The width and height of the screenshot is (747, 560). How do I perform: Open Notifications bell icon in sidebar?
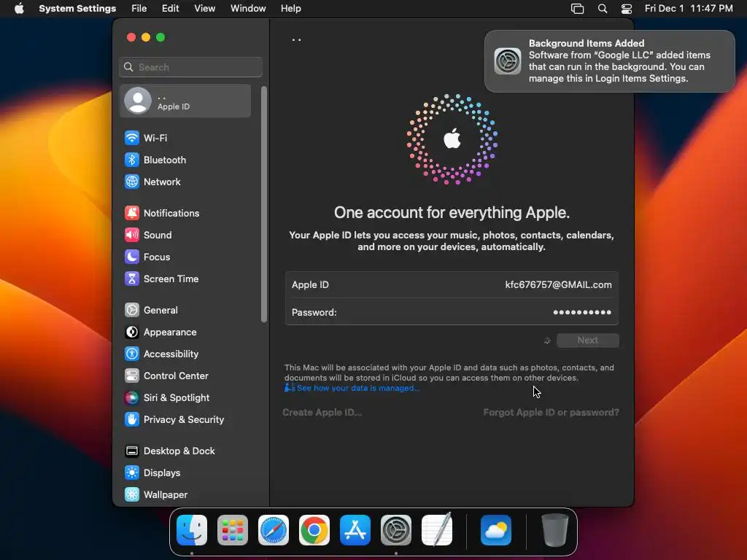pos(132,213)
